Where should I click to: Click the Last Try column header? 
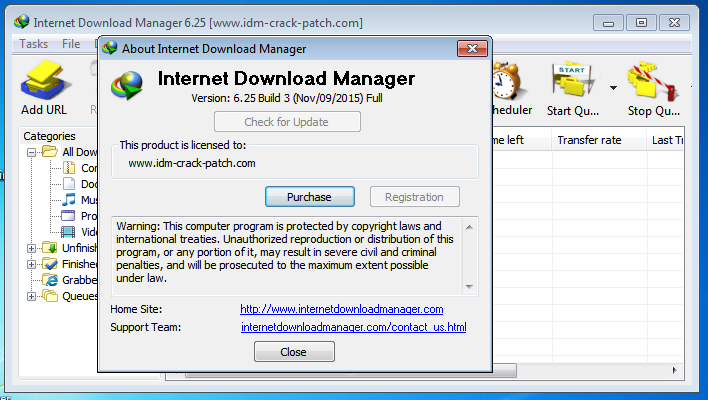(x=666, y=140)
